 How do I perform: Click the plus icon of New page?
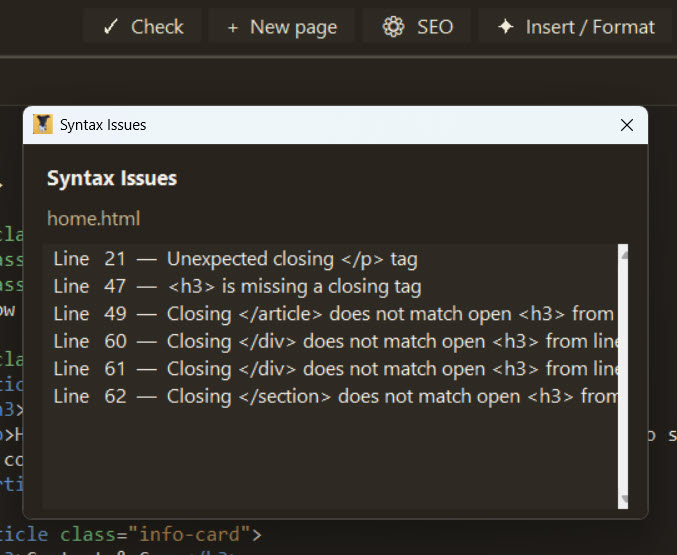coord(233,28)
